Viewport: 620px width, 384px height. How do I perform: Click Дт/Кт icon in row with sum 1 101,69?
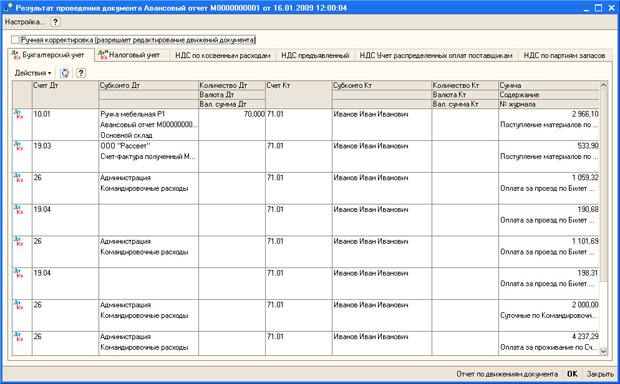(18, 242)
